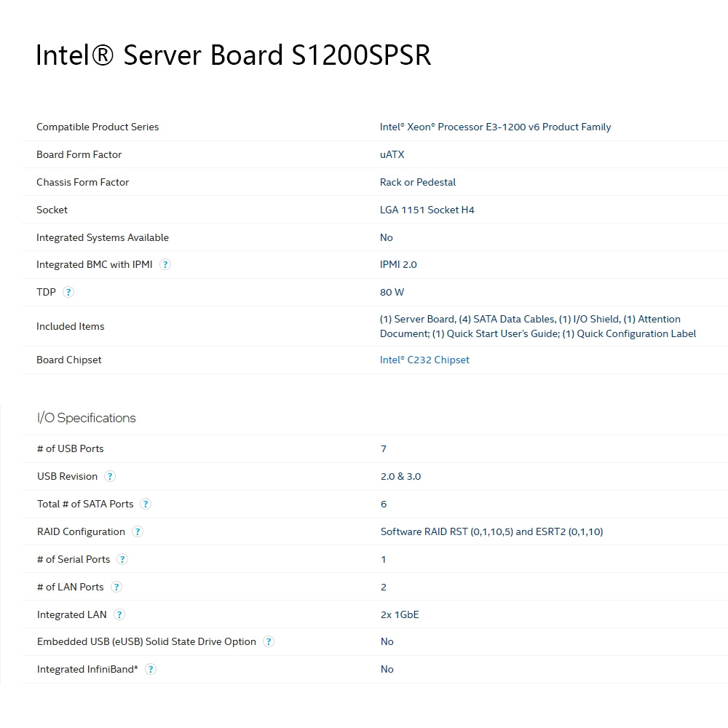
Task: Show tooltip for # of Serial Ports
Action: [122, 559]
